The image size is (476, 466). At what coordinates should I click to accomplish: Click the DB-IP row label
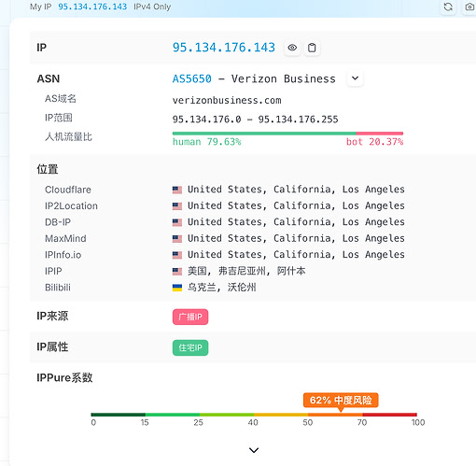tap(58, 222)
